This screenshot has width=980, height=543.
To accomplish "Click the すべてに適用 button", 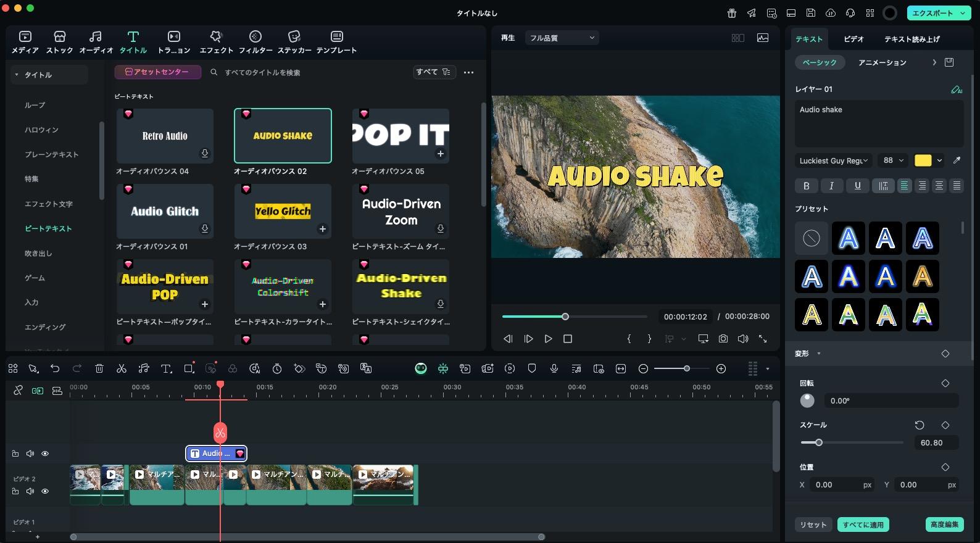I will coord(863,524).
